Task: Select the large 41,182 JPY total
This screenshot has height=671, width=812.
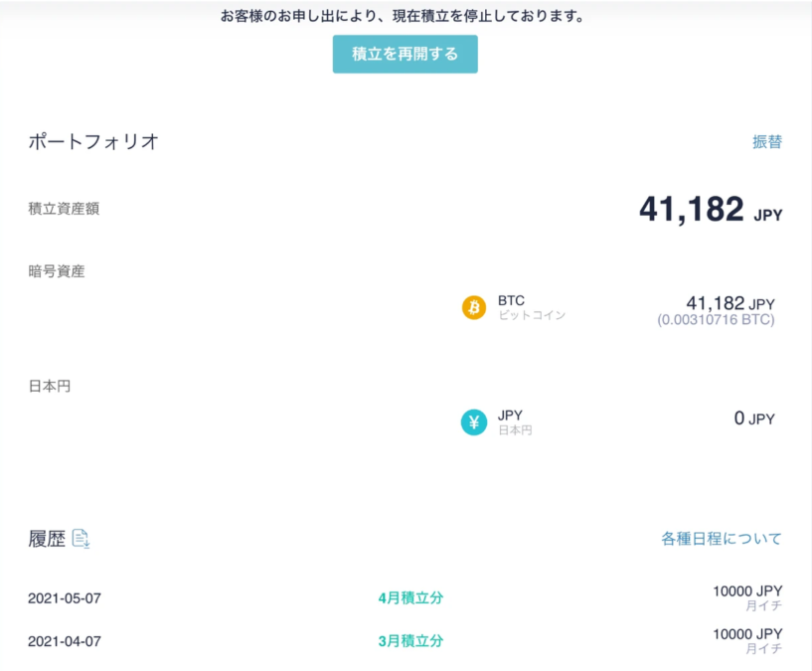Action: (711, 210)
